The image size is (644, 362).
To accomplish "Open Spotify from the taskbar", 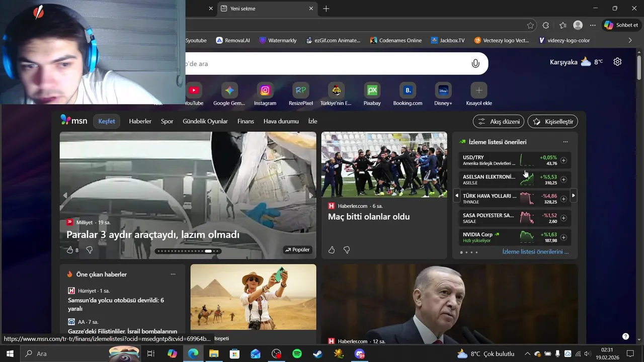I will pyautogui.click(x=297, y=354).
